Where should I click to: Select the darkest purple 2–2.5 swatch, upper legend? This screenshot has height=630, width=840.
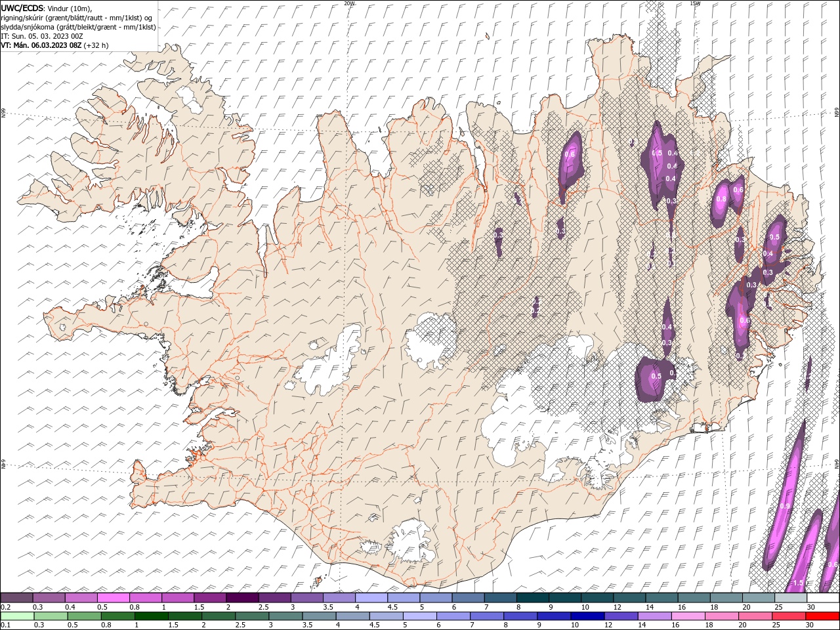point(242,598)
